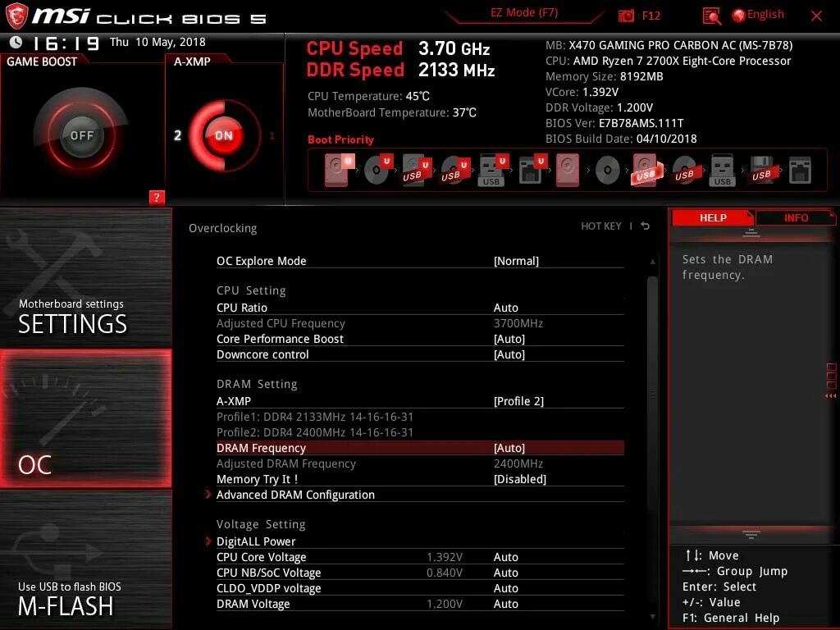Toggle the A-XMP ON button
The image size is (840, 630).
(224, 135)
